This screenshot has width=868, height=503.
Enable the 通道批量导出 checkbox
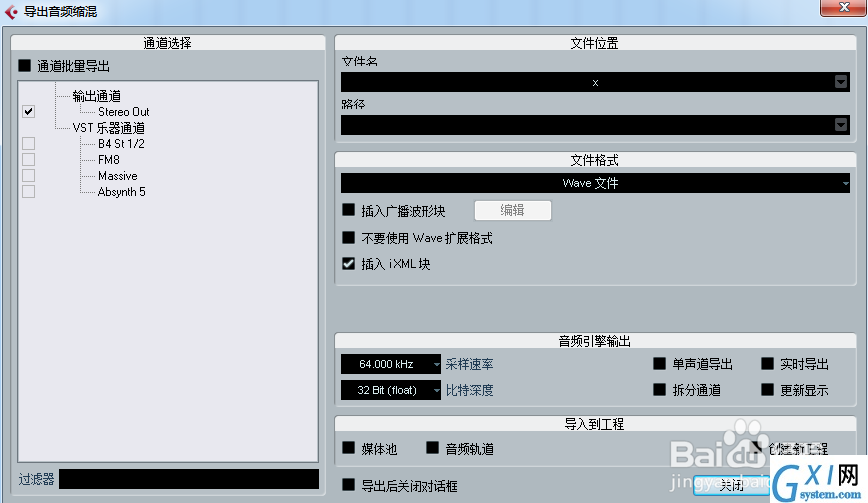24,66
